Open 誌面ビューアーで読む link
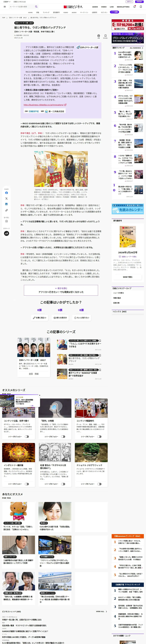This screenshot has width=146, height=644. click(128, 257)
